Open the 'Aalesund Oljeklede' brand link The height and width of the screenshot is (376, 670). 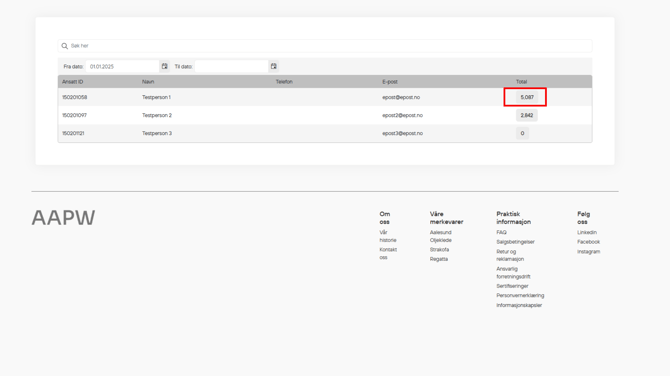click(441, 236)
